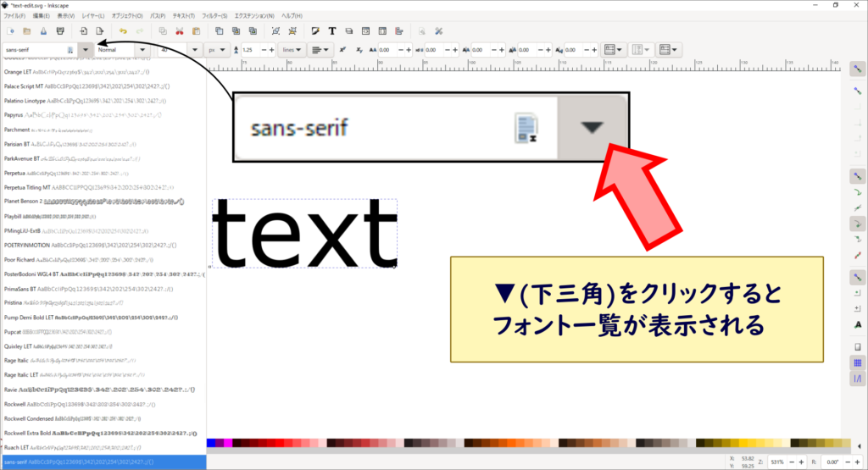Click the 531% zoom field

(776, 462)
